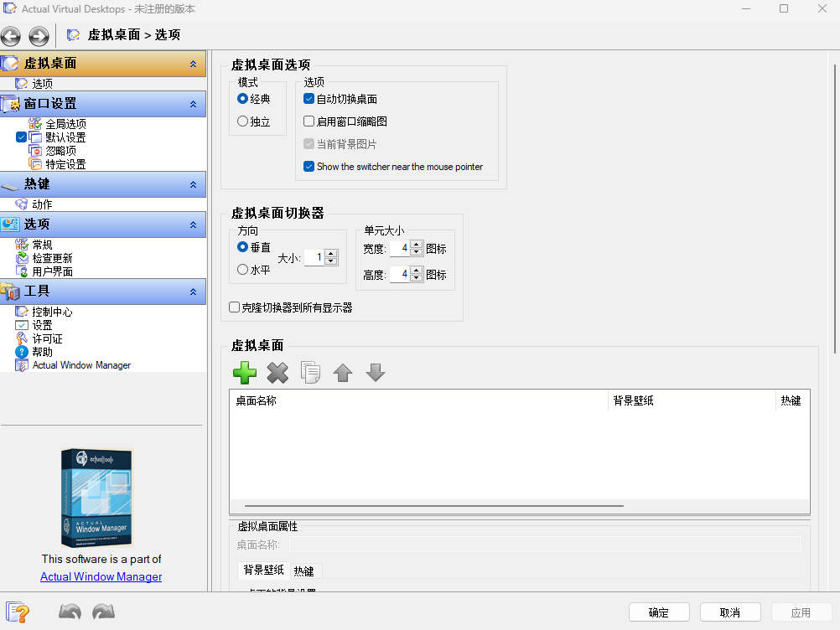
Task: Open 特定设置 in the sidebar
Action: tap(65, 164)
